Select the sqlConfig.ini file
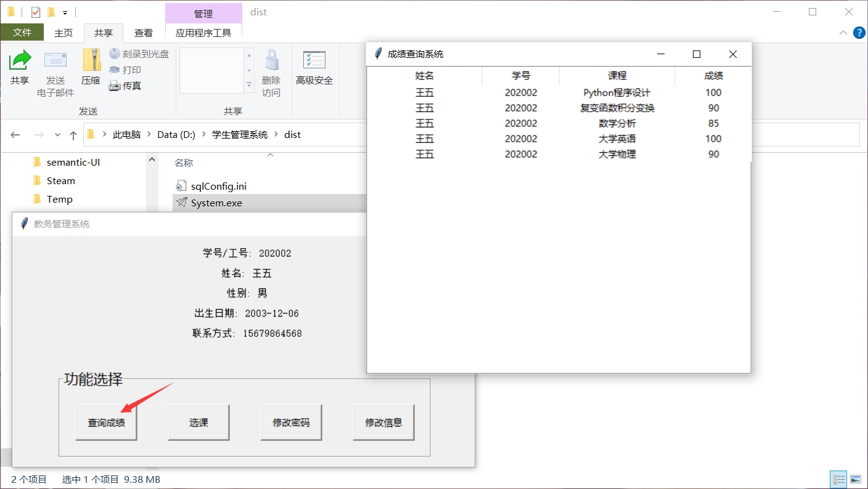The height and width of the screenshot is (489, 868). point(219,186)
